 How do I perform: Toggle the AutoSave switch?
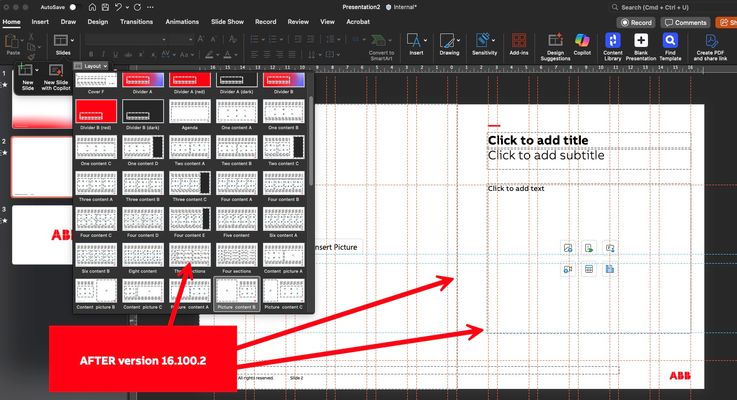(x=73, y=7)
